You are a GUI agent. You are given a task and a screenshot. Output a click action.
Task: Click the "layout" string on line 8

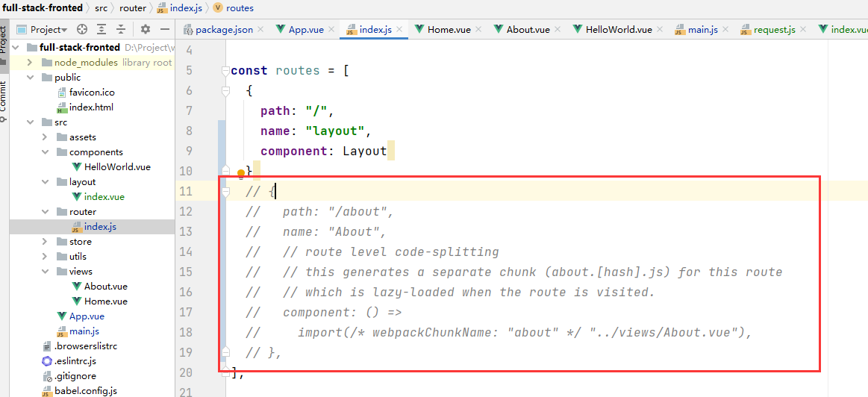[x=335, y=131]
